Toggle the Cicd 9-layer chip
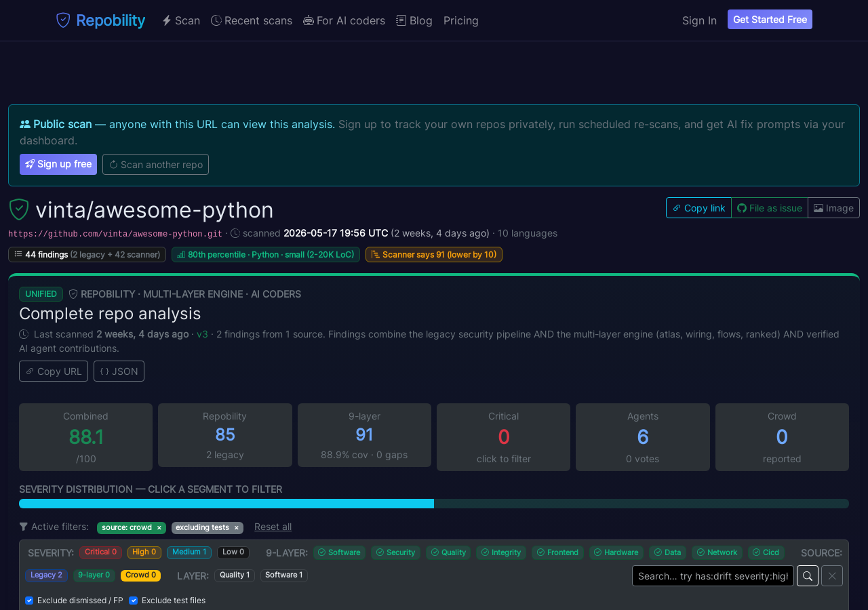This screenshot has width=868, height=610. (766, 552)
